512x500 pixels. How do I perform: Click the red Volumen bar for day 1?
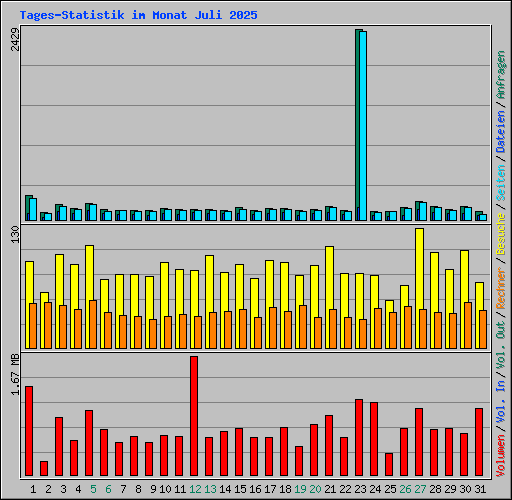tap(29, 431)
